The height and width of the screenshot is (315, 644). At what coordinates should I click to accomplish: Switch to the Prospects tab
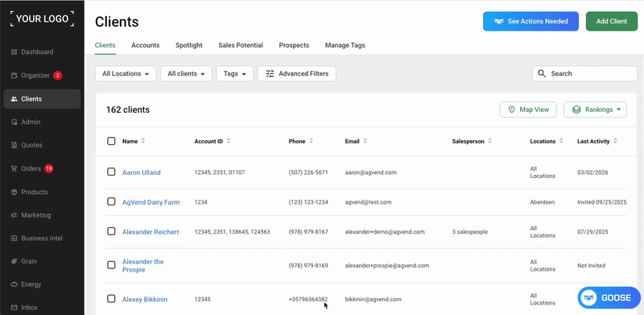[x=294, y=45]
